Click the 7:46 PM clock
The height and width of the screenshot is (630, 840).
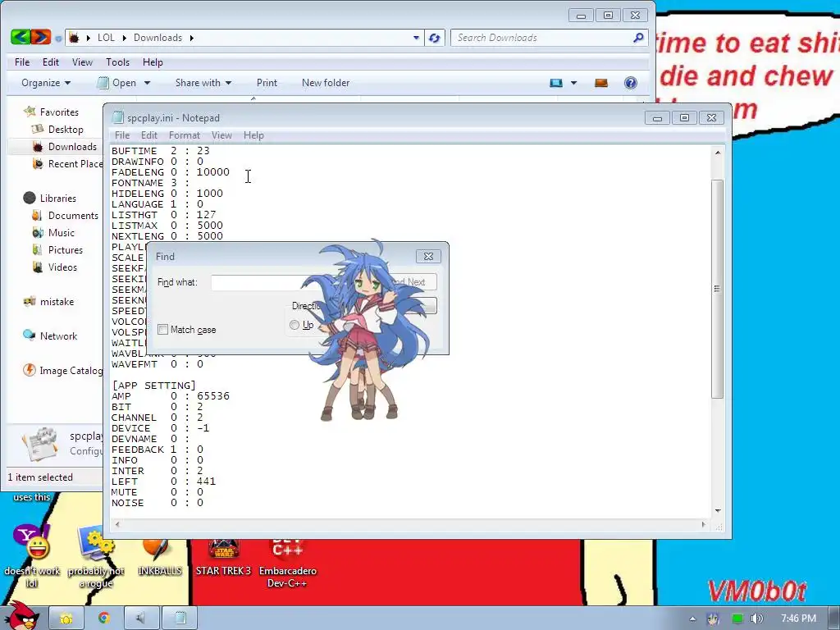coord(798,619)
